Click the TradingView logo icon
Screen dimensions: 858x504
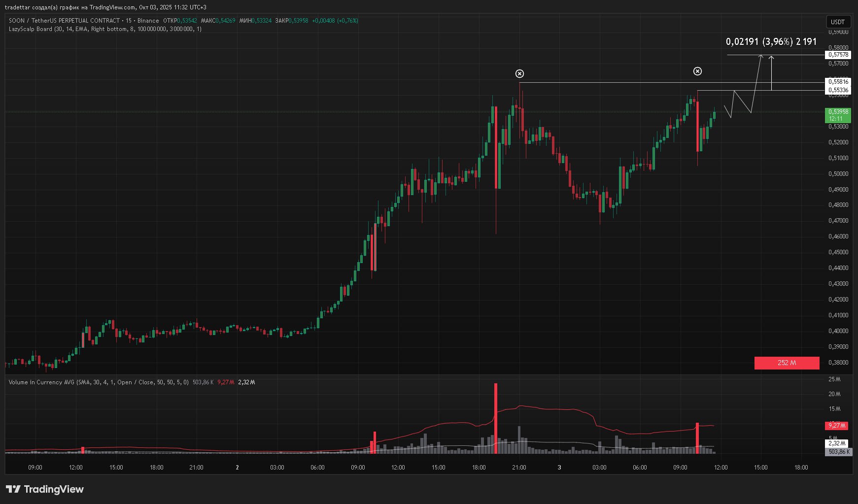(13, 489)
